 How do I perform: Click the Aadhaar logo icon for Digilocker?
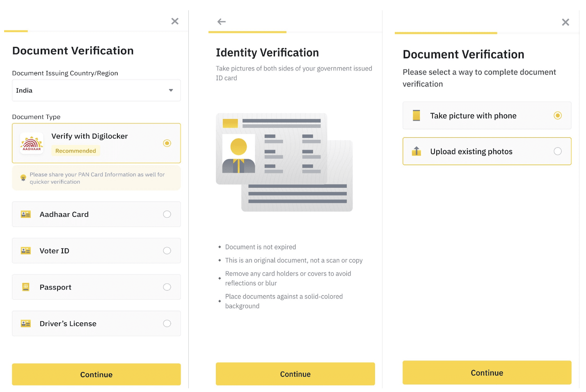coord(32,143)
